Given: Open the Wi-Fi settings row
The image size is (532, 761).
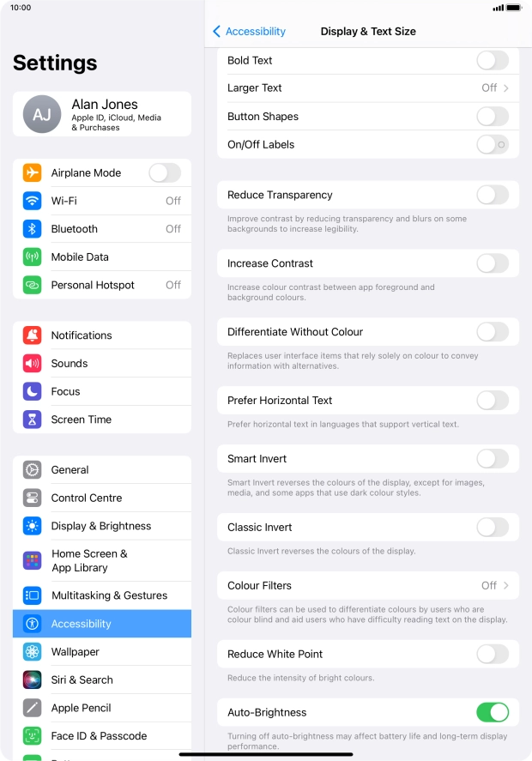Looking at the screenshot, I should (x=102, y=201).
